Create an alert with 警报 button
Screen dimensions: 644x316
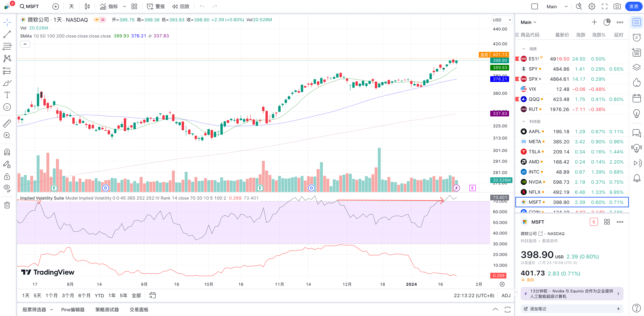(x=156, y=7)
